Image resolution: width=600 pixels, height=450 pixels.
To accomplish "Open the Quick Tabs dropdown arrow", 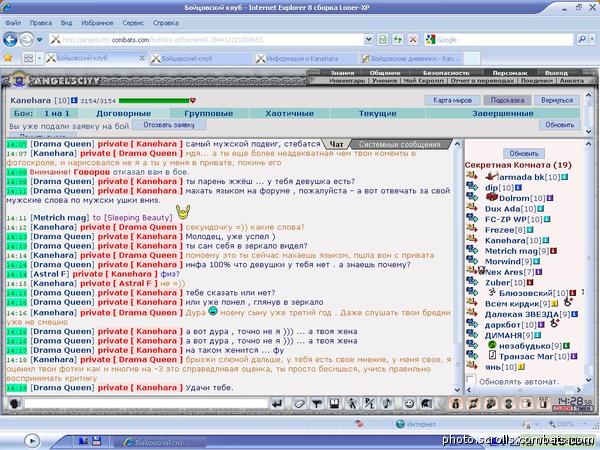I will click(x=39, y=58).
